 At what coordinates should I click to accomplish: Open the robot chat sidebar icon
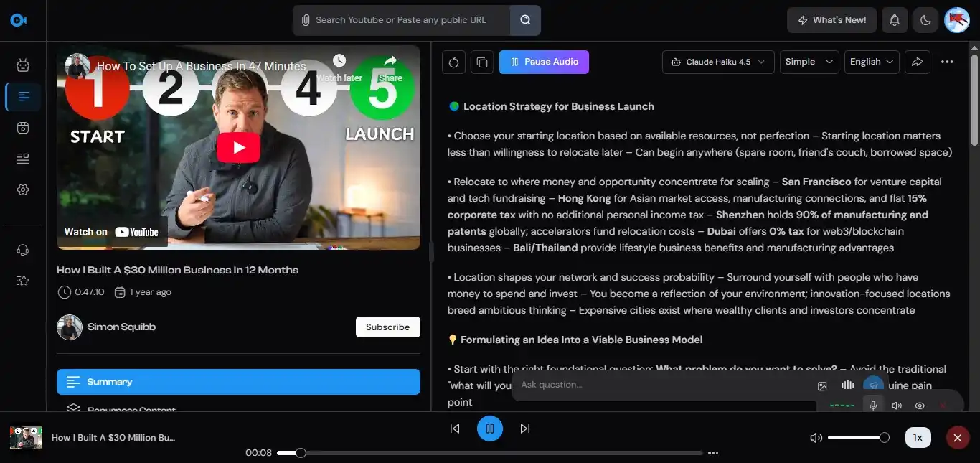[23, 65]
